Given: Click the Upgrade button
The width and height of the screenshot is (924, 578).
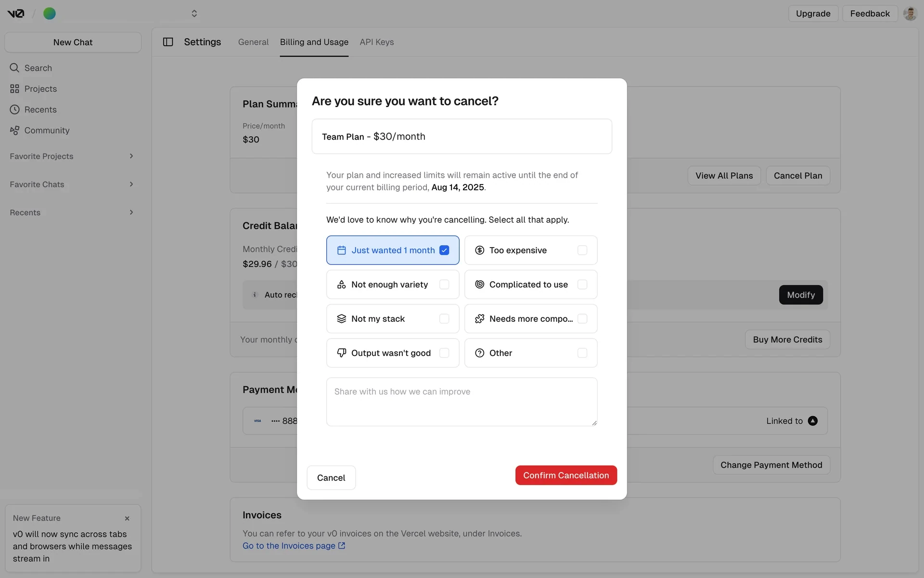Looking at the screenshot, I should (x=813, y=13).
